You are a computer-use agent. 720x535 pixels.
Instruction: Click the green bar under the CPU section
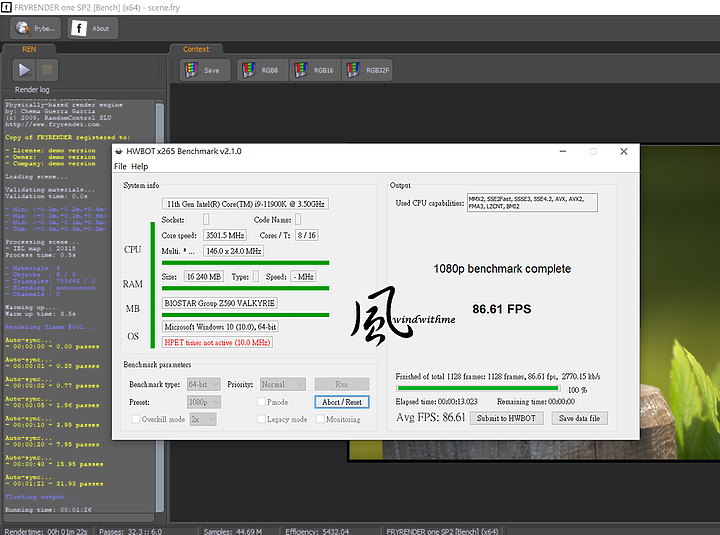[x=245, y=263]
